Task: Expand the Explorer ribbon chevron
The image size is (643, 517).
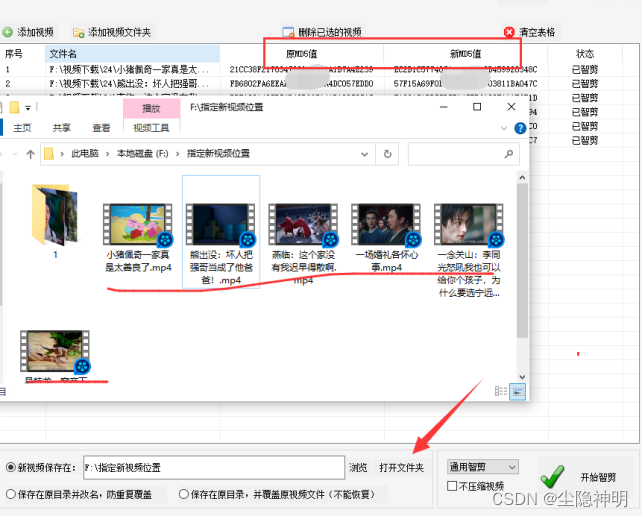Action: coord(504,128)
